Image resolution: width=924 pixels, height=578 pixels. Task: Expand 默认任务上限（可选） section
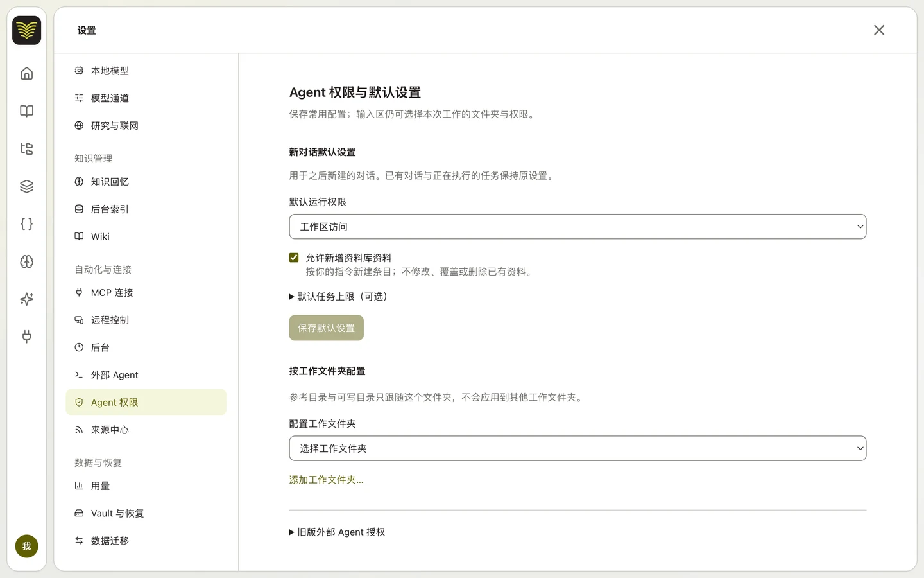click(x=338, y=297)
